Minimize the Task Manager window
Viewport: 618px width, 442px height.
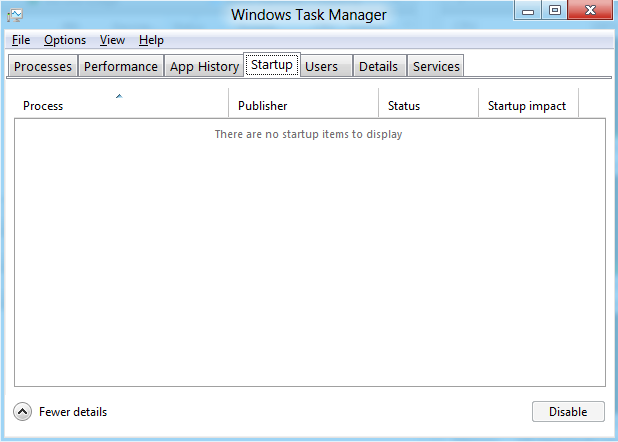click(x=528, y=10)
